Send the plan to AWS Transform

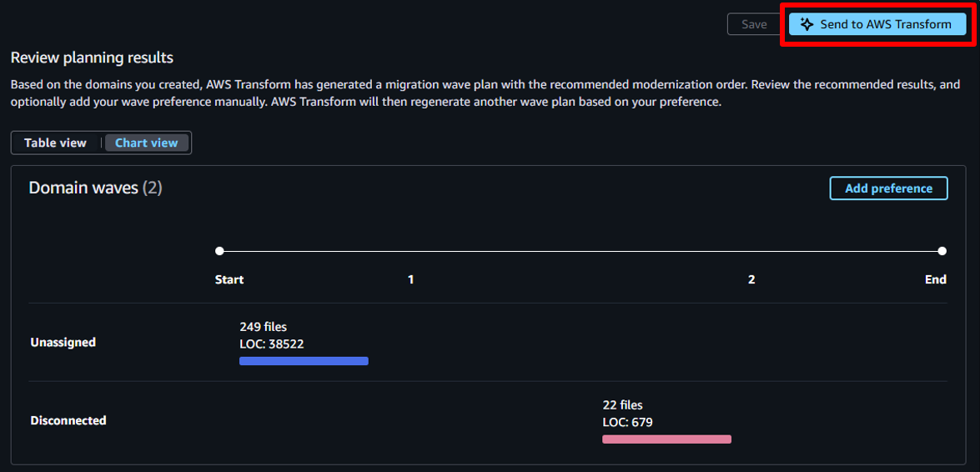[877, 24]
